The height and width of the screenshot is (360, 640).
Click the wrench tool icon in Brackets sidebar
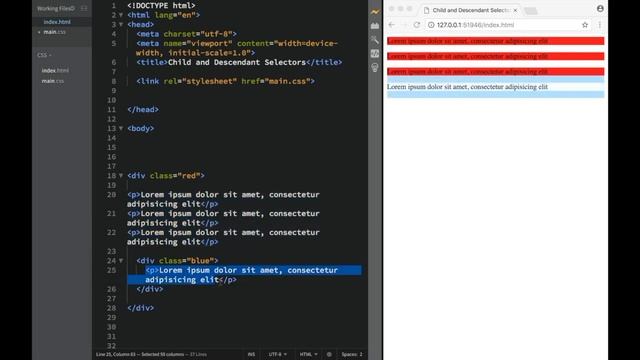[375, 40]
